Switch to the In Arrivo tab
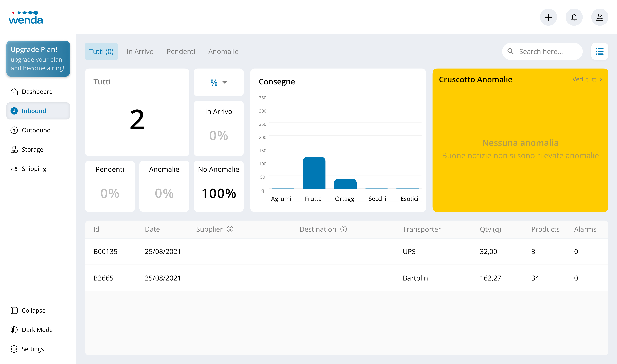 point(140,52)
